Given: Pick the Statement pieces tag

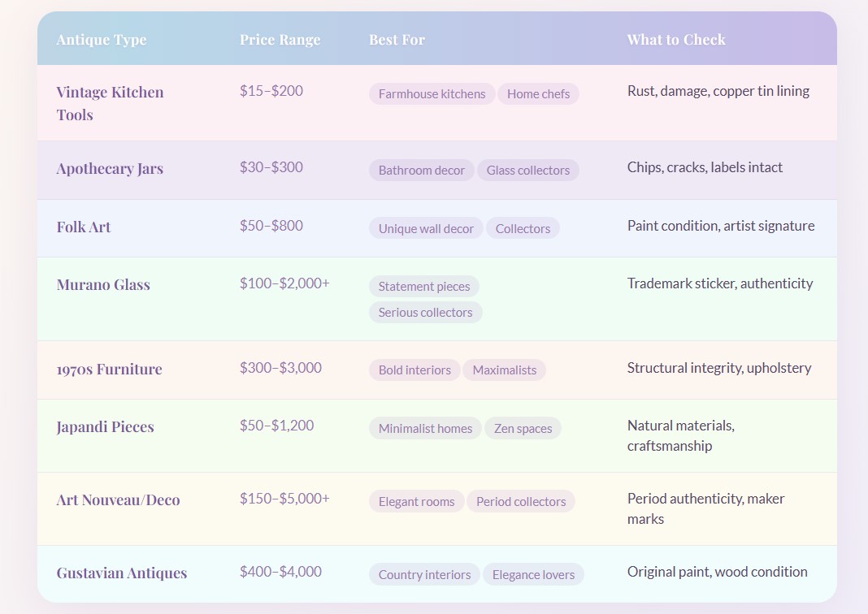Looking at the screenshot, I should [423, 287].
